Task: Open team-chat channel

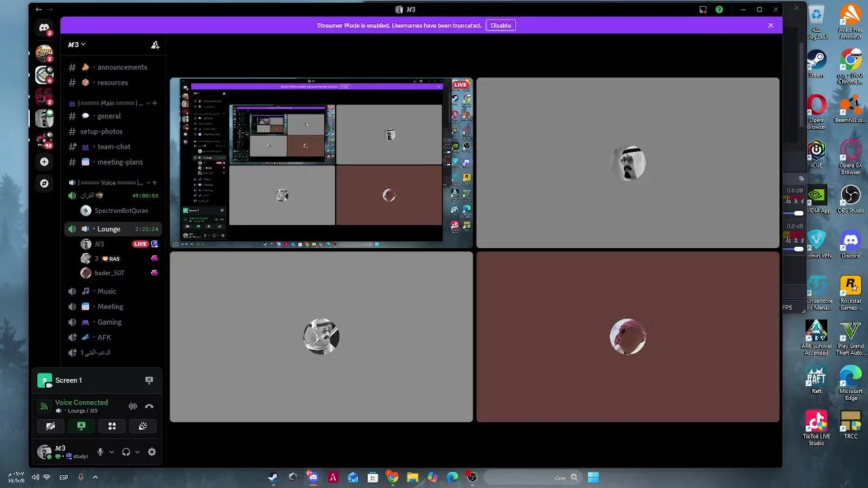Action: click(113, 146)
